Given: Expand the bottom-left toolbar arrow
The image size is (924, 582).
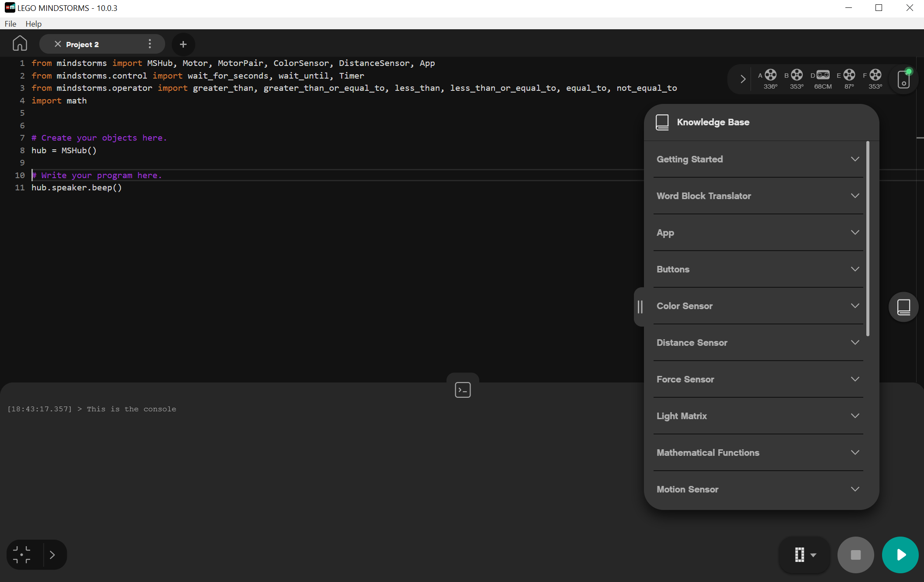Looking at the screenshot, I should 52,554.
